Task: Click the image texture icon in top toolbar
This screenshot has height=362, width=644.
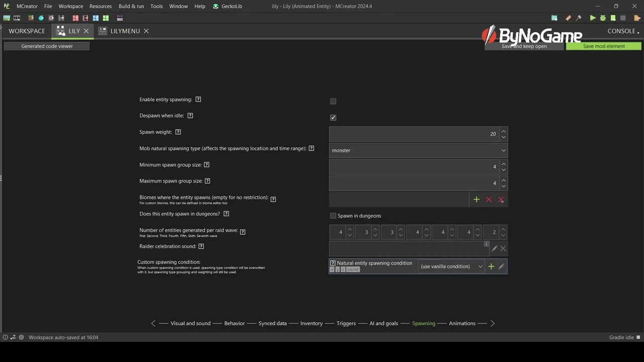Action: [x=7, y=18]
